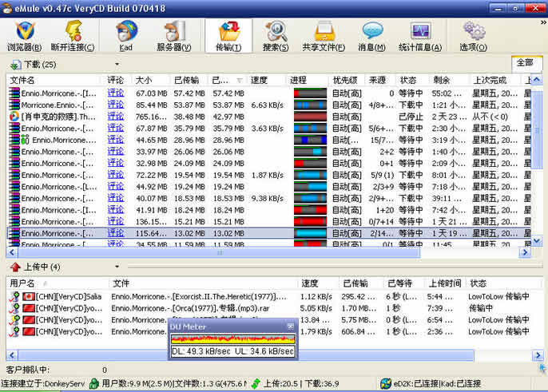Click 连接建立于:DonkeyServ status text
This screenshot has width=548, height=392.
click(x=42, y=383)
